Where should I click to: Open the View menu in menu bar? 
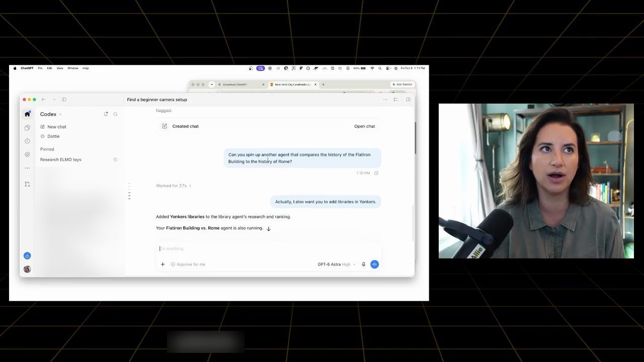(60, 68)
